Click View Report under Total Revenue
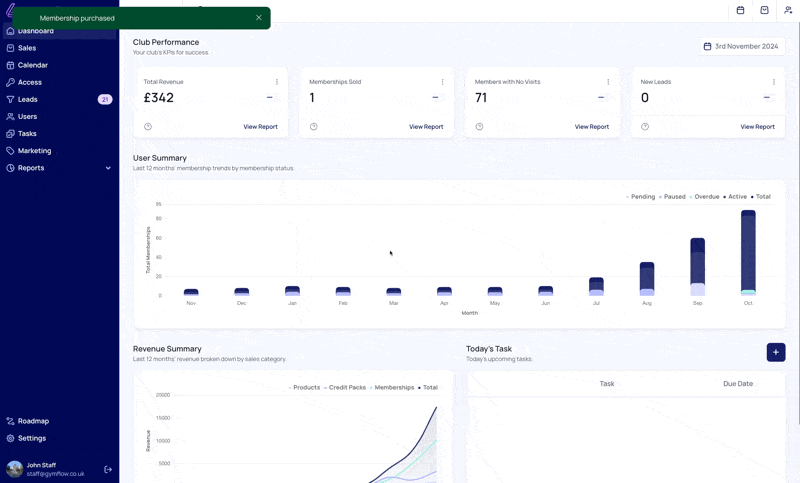800x483 pixels. 260,127
